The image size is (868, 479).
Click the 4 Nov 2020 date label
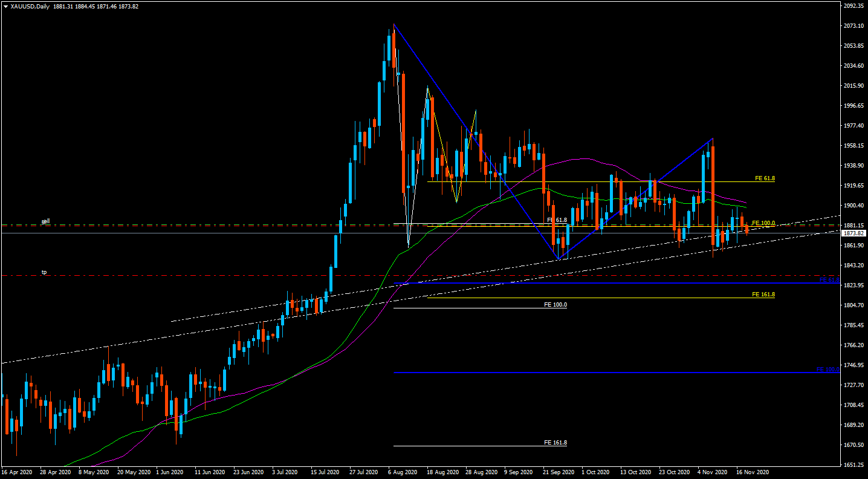[713, 471]
